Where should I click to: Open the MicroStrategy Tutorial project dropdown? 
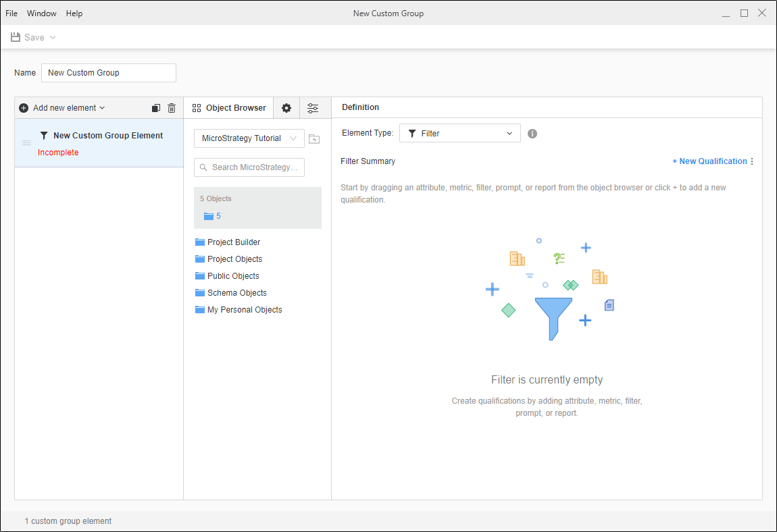click(249, 138)
